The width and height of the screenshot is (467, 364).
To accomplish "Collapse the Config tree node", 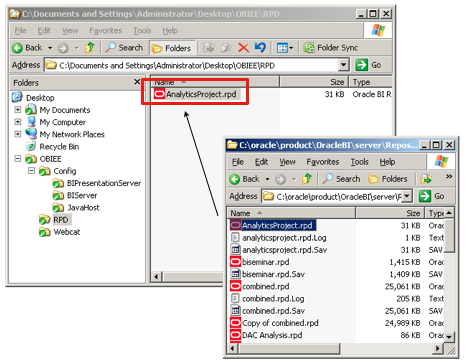I will (31, 171).
